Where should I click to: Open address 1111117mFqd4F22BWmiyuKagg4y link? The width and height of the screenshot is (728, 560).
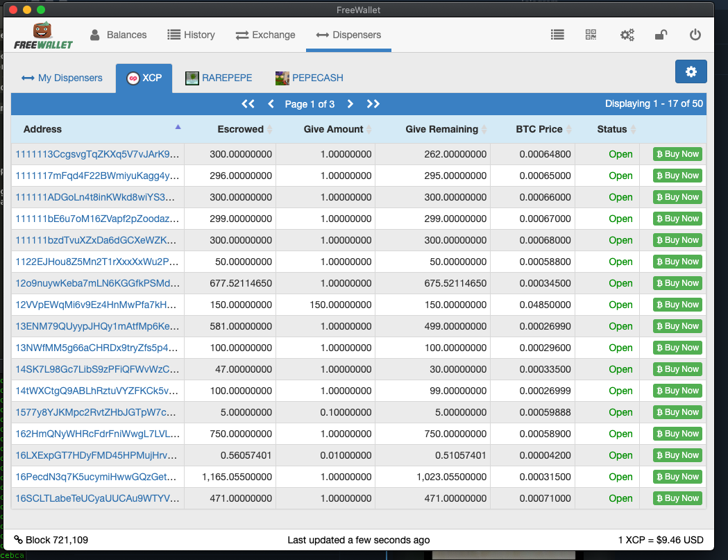(x=97, y=176)
